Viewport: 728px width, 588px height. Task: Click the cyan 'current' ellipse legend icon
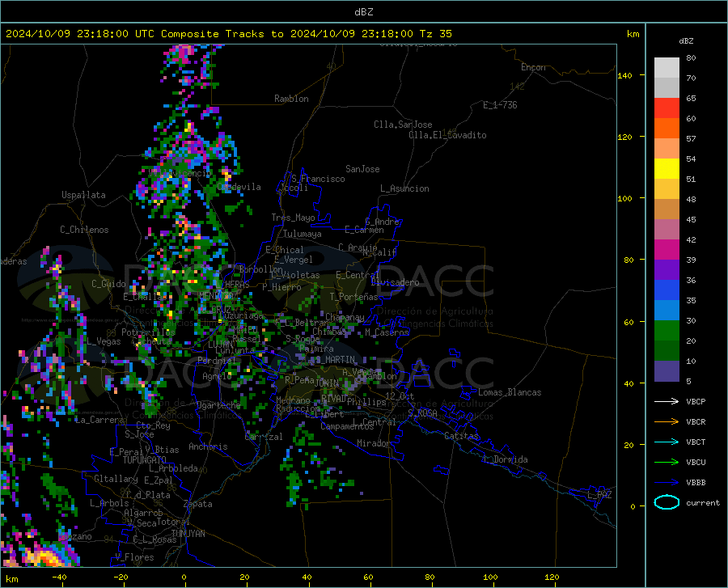click(667, 502)
